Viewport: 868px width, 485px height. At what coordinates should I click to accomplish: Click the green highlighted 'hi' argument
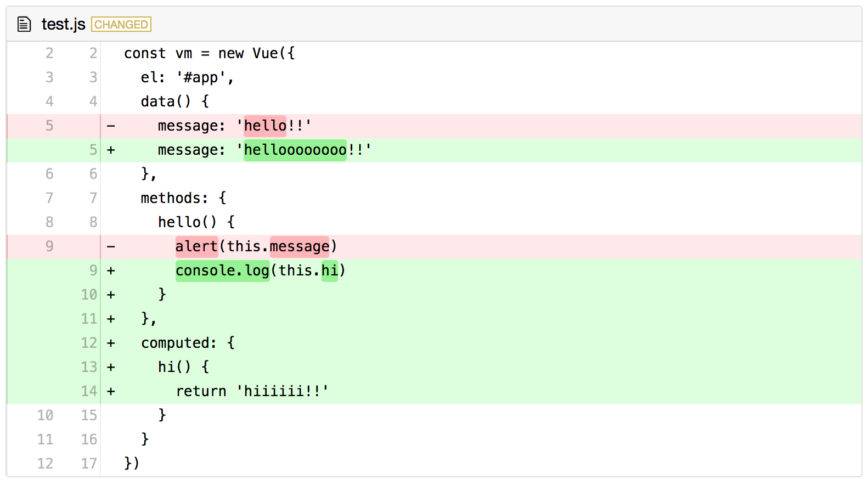click(x=330, y=270)
